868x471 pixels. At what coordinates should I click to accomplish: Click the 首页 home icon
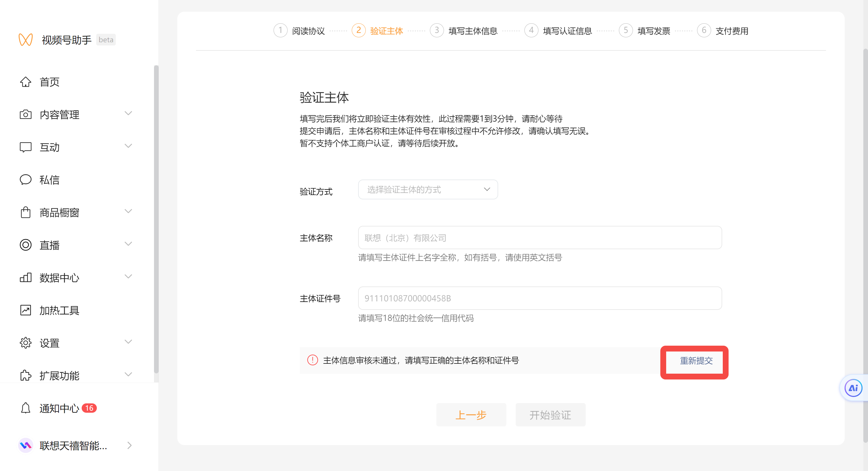[x=25, y=82]
